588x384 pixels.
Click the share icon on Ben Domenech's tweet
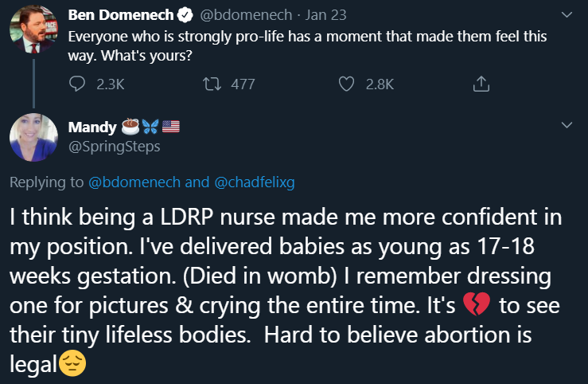pyautogui.click(x=480, y=83)
